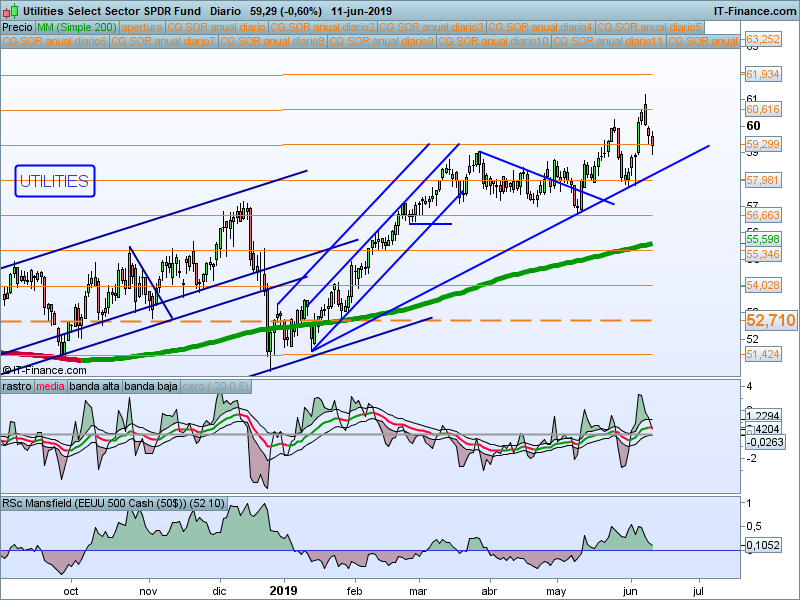Click the 60,616 price level tag
The width and height of the screenshot is (800, 600).
pyautogui.click(x=763, y=109)
